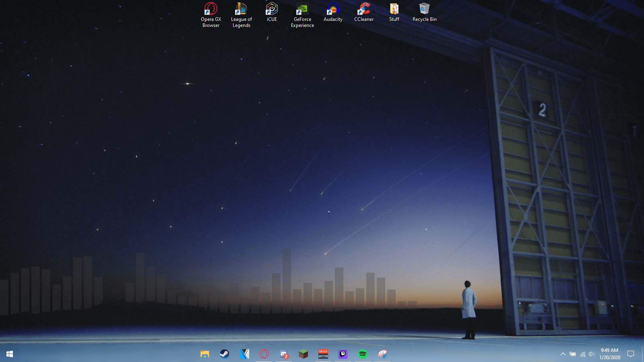Open the app showing 2 notifications

pos(283,354)
